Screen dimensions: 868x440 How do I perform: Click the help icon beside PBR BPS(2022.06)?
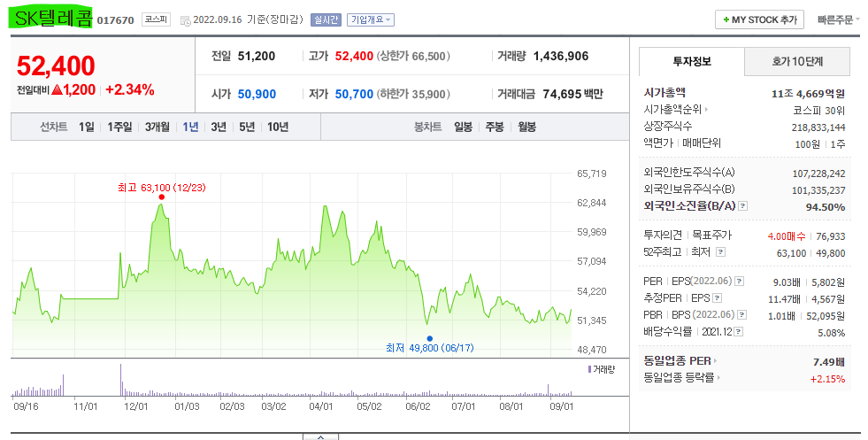741,315
